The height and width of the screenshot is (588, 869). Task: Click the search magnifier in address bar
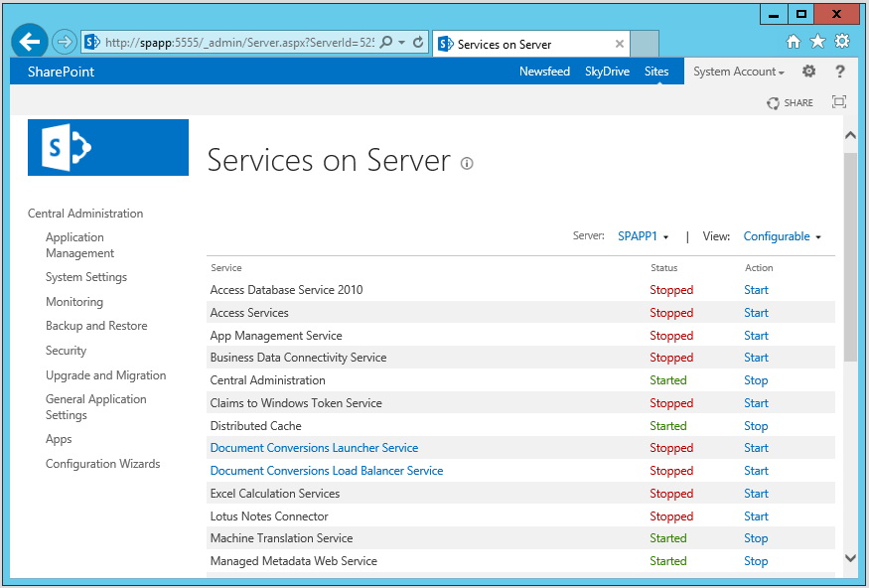[386, 42]
